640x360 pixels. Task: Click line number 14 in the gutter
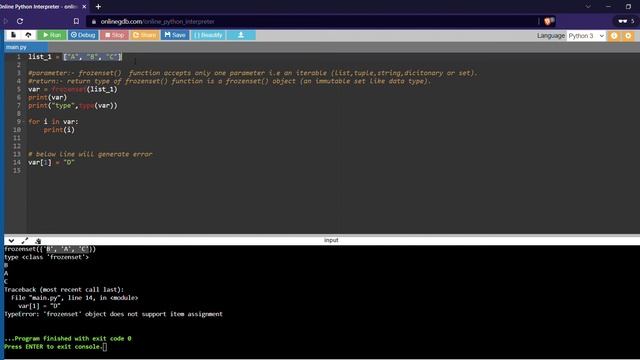17,162
